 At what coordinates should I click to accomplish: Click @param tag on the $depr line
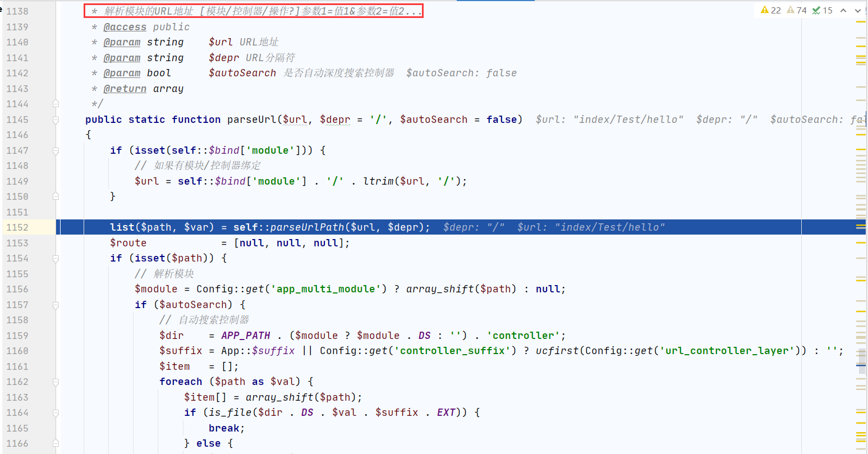[122, 58]
